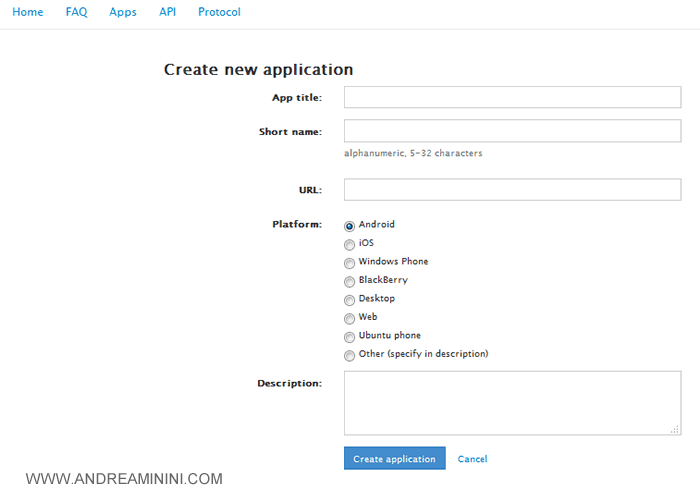Pick BlackBerry as the platform

(x=349, y=281)
